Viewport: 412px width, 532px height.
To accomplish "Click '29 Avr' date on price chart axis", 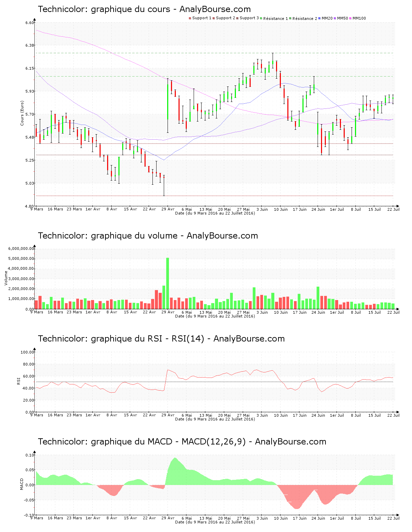I will (168, 209).
